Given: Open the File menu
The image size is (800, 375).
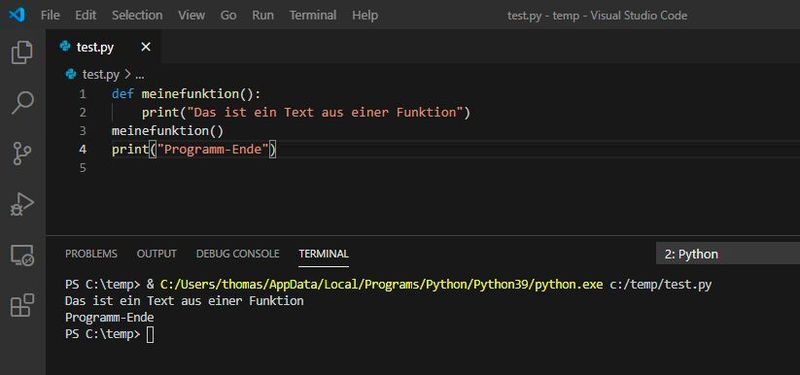Looking at the screenshot, I should click(50, 15).
